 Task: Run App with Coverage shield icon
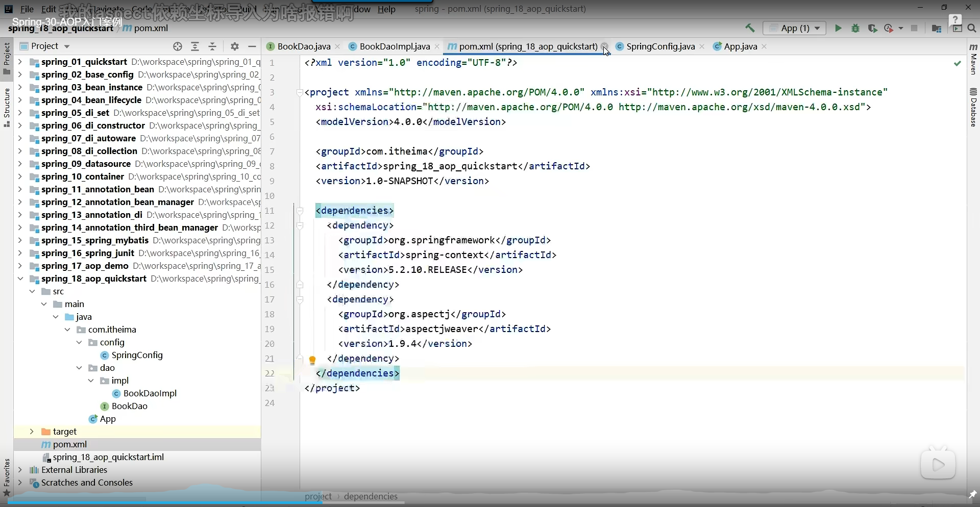click(x=872, y=28)
